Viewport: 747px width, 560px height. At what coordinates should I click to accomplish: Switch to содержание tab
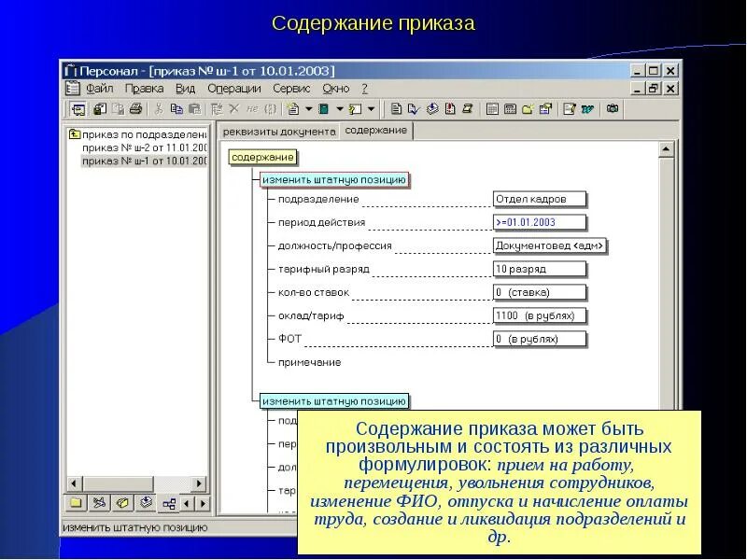[376, 131]
